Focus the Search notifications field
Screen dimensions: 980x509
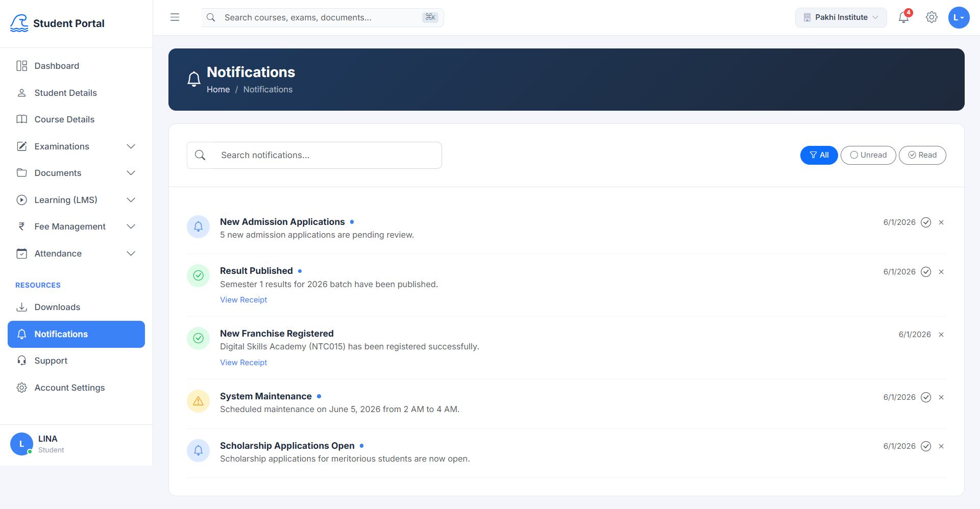coord(314,155)
